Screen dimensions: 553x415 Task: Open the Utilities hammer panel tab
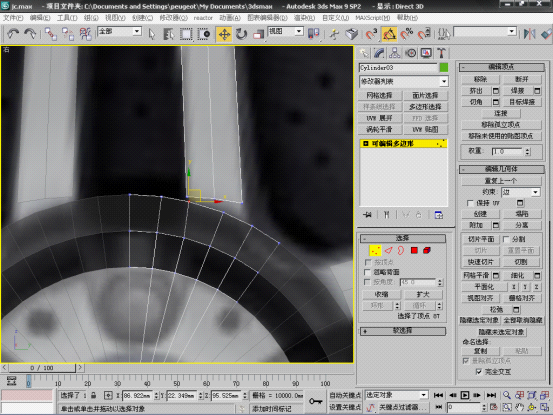point(441,53)
